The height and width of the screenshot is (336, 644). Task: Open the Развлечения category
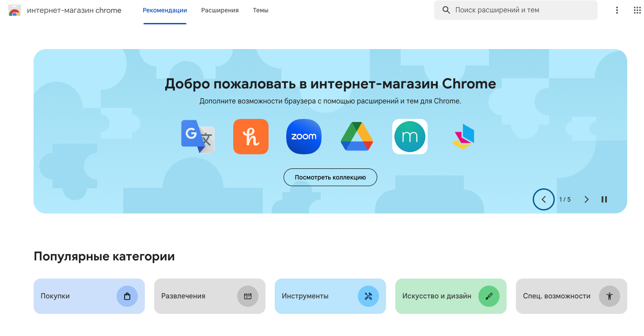point(210,296)
